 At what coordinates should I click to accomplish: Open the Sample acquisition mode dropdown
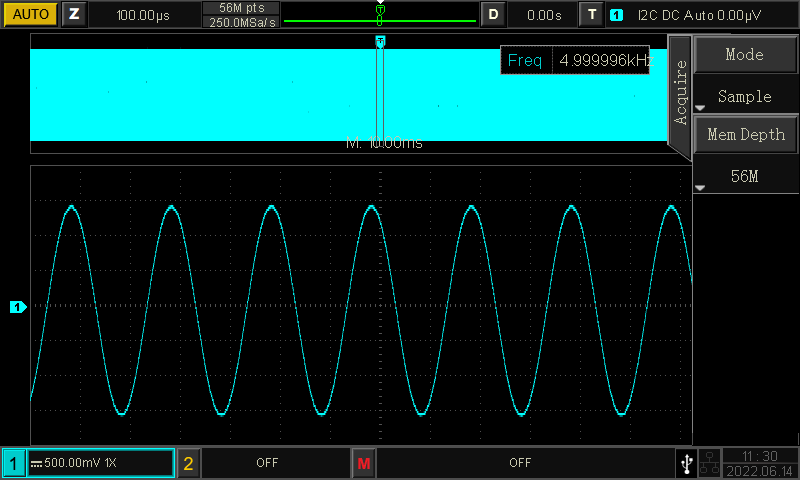[x=745, y=97]
